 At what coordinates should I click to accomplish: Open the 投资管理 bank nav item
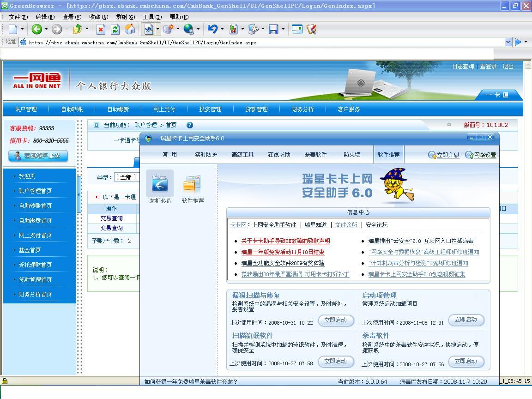tap(211, 109)
